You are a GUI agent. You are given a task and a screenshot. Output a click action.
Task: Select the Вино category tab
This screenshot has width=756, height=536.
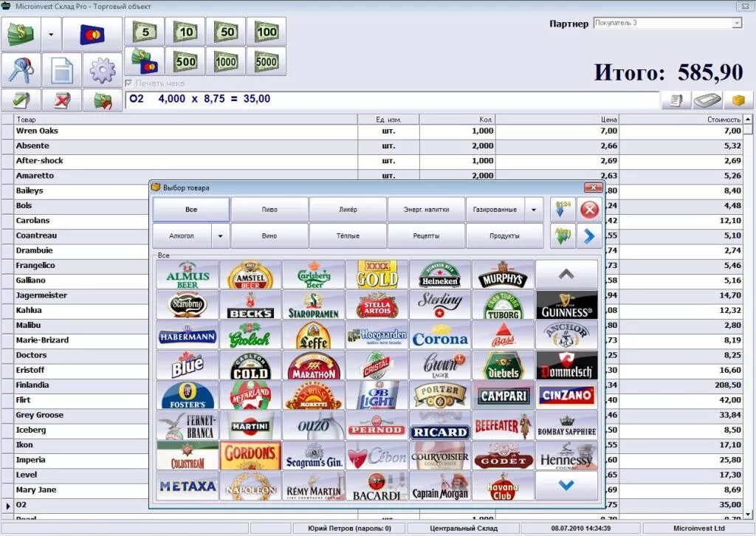[x=269, y=236]
